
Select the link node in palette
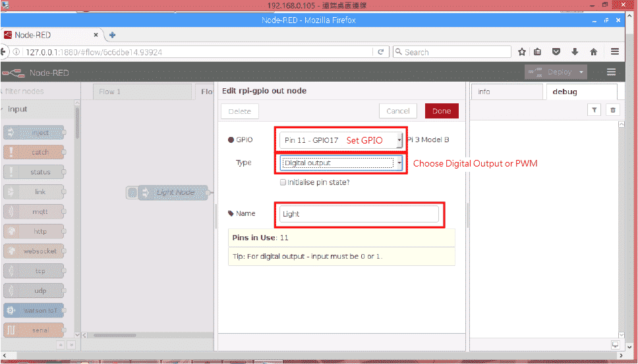coord(34,192)
